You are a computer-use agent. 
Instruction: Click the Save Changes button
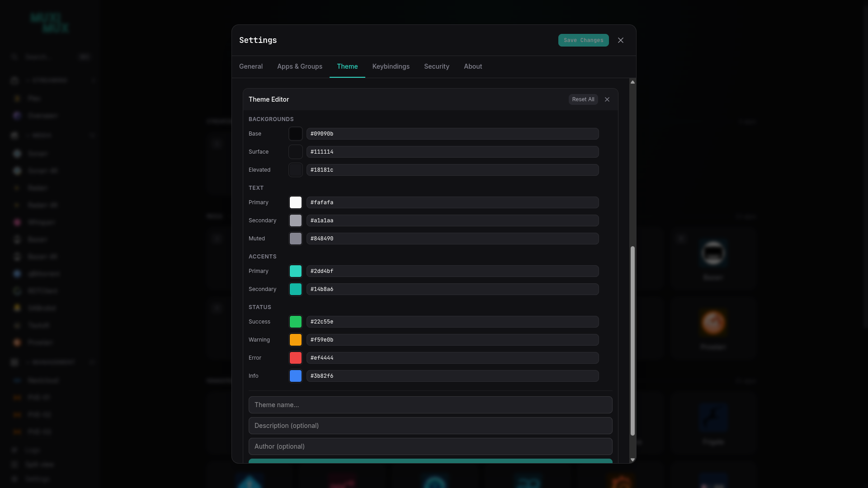coord(583,40)
